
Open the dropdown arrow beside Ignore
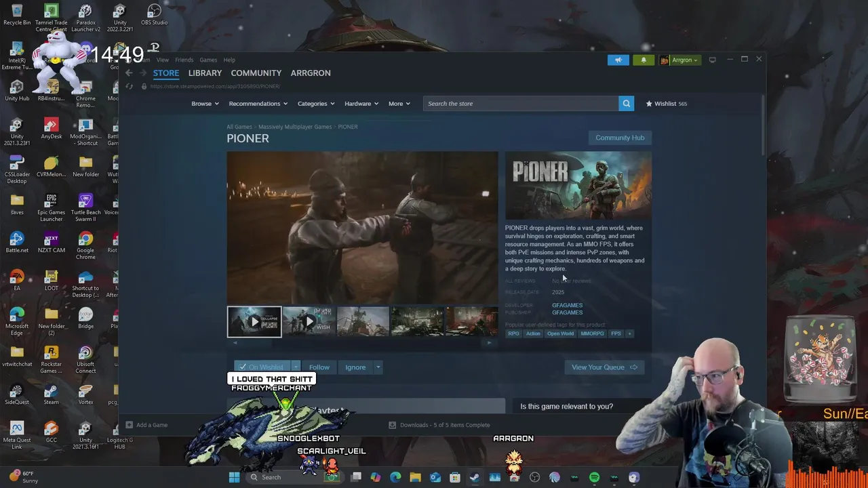point(378,367)
